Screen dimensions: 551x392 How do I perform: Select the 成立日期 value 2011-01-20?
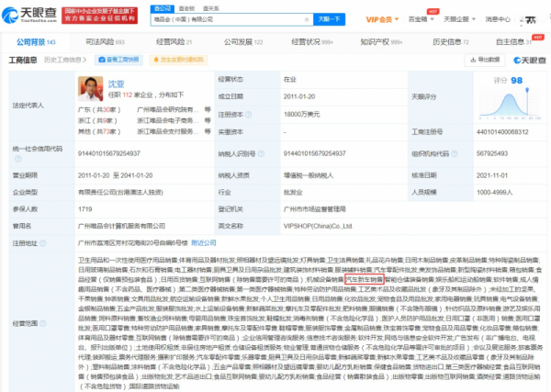[299, 96]
